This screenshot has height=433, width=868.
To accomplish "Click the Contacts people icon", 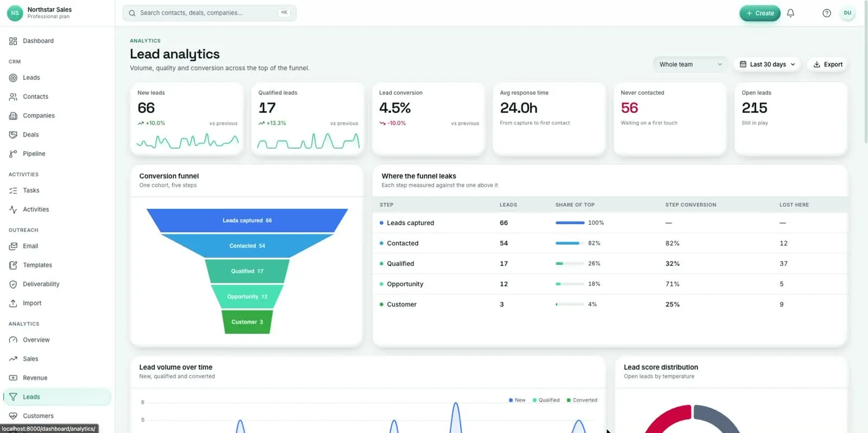I will pos(13,97).
